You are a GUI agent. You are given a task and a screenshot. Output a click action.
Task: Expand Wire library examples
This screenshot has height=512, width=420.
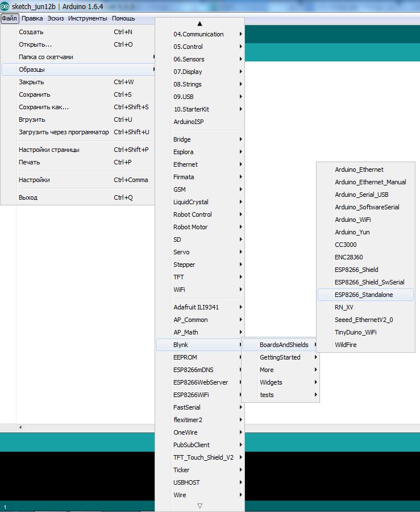200,495
